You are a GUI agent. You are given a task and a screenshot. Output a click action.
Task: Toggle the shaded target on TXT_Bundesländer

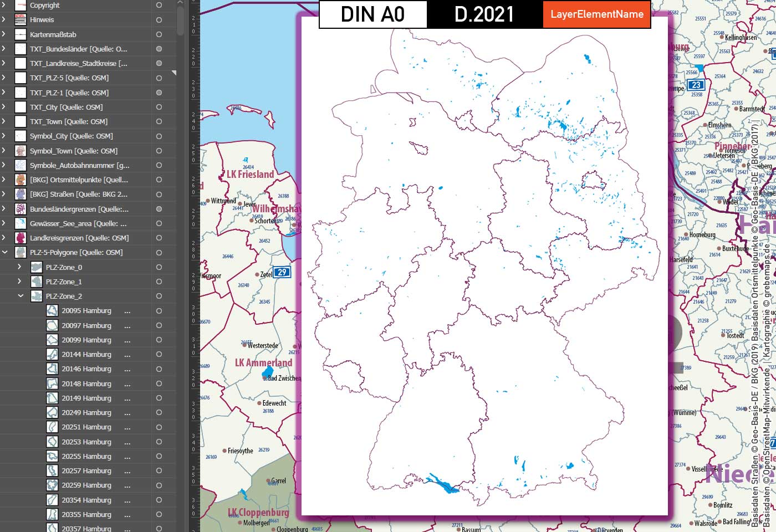(x=159, y=49)
